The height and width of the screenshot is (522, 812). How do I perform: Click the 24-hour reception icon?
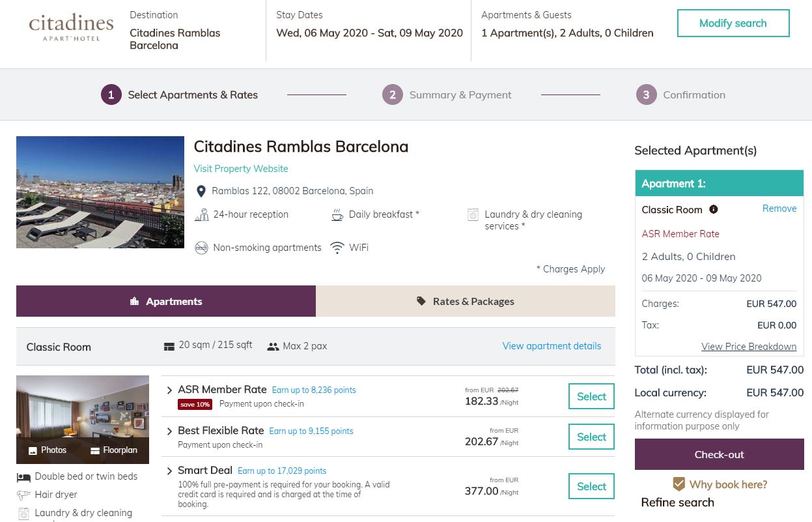(x=202, y=214)
